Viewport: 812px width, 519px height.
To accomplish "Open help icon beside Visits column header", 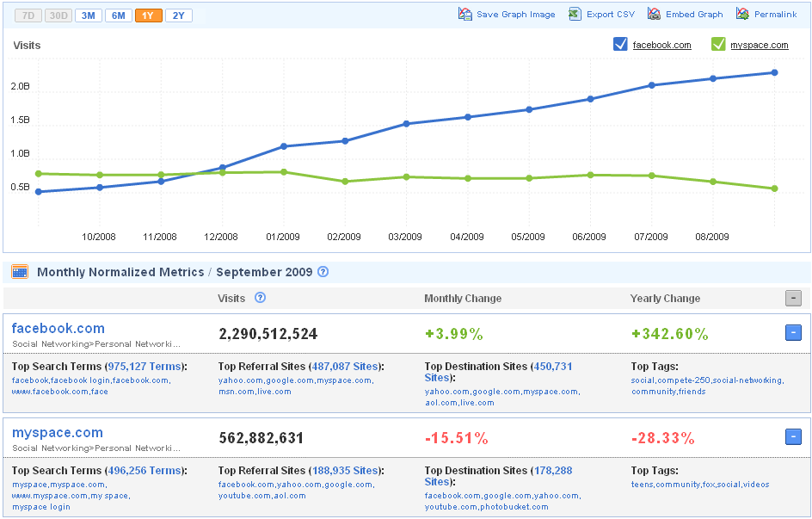I will 260,297.
